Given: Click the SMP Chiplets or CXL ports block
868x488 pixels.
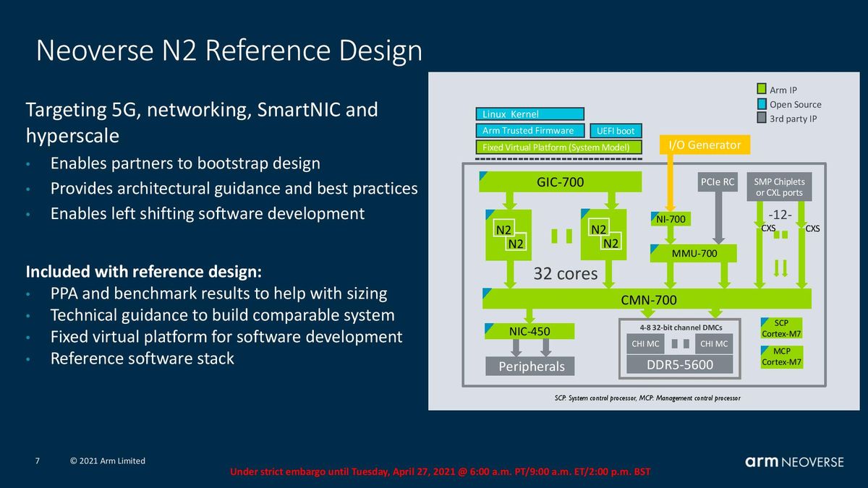Looking at the screenshot, I should 780,187.
